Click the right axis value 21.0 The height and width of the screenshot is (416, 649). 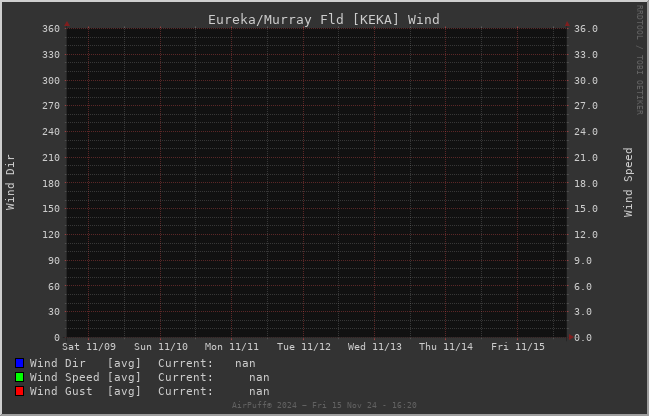[x=586, y=158]
